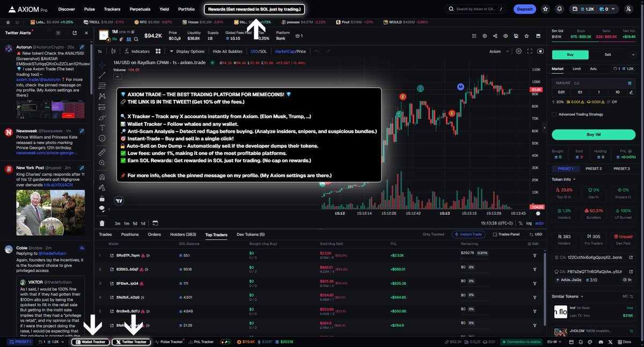Image resolution: width=644 pixels, height=347 pixels.
Task: Open Trades Panel button
Action: point(506,234)
